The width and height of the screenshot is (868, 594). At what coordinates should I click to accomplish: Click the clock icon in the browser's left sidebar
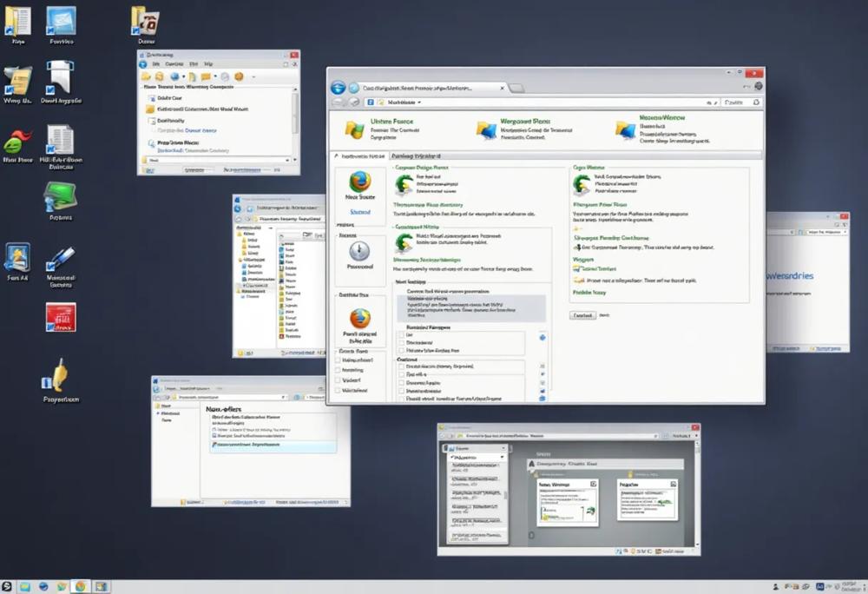coord(359,251)
